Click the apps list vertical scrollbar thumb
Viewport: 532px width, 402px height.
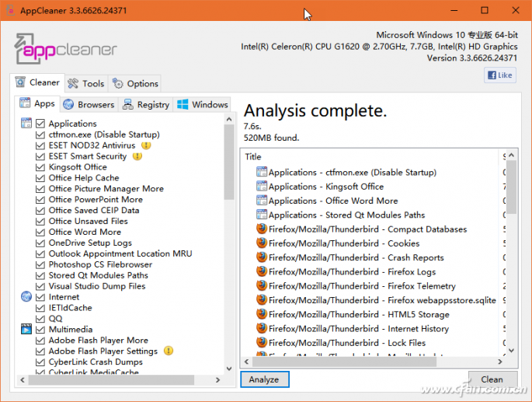pos(229,162)
